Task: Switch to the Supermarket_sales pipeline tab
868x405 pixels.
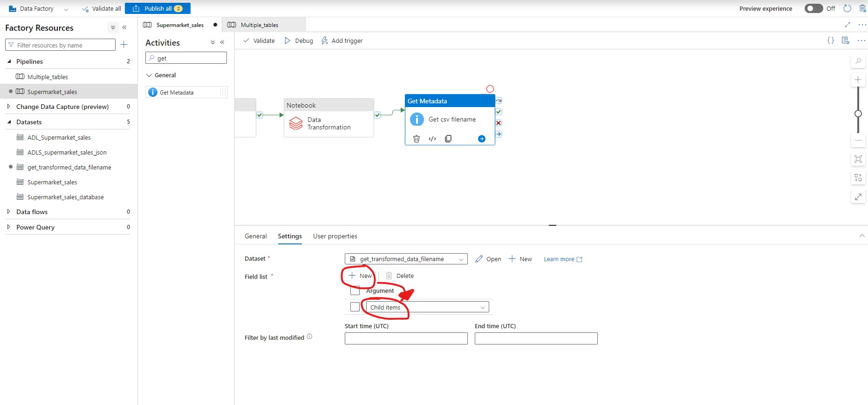Action: click(180, 25)
